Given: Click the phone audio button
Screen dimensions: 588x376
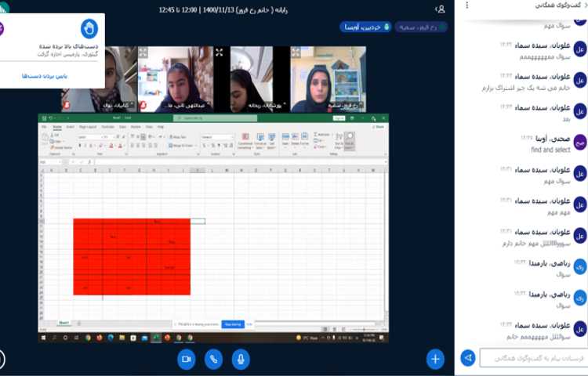Looking at the screenshot, I should coord(213,359).
